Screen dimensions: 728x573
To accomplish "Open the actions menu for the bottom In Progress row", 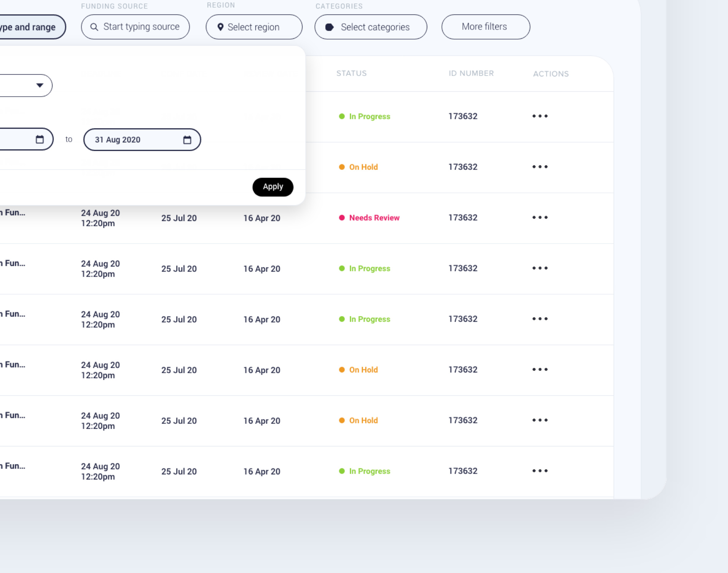I will (x=540, y=471).
